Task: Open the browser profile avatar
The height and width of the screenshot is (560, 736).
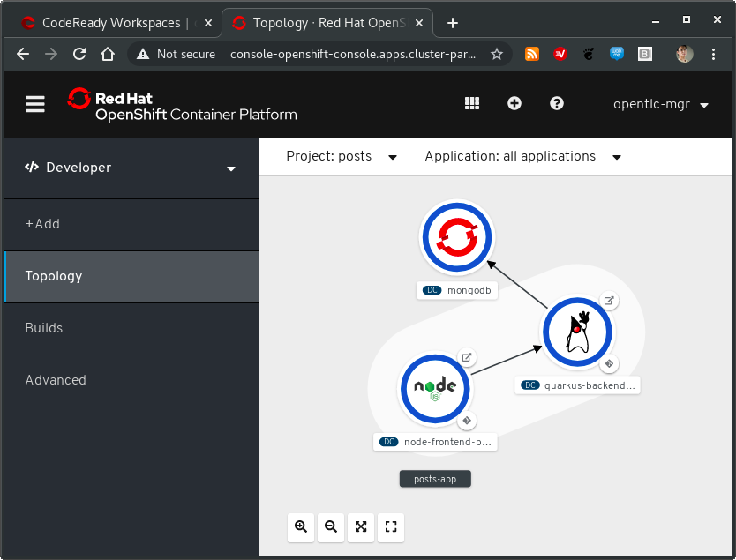Action: coord(685,55)
